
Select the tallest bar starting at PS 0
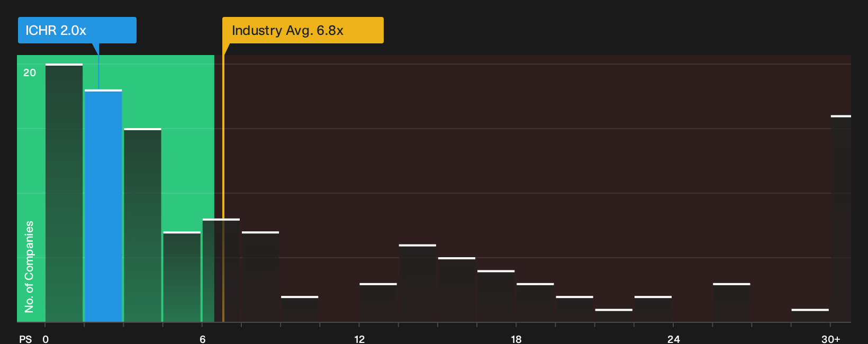coord(64,193)
